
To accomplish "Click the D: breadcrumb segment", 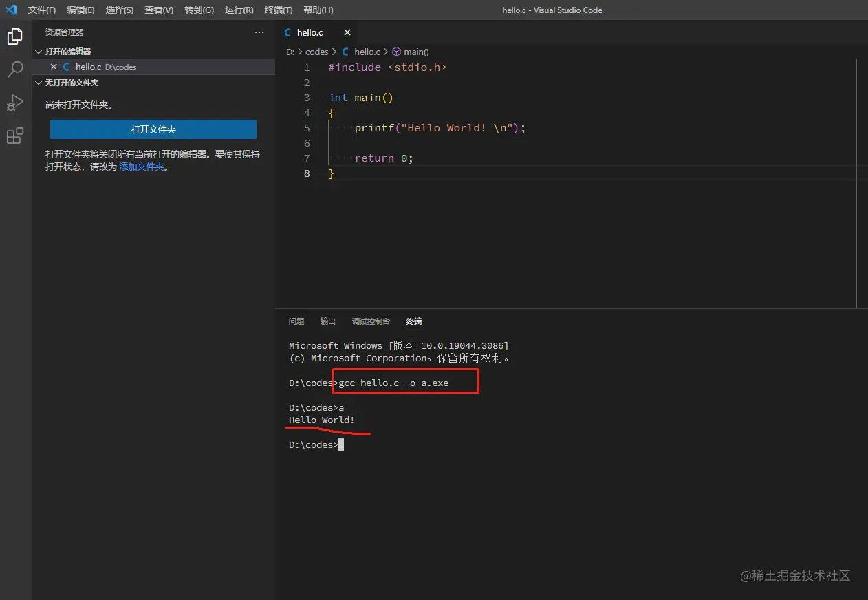I will 290,52.
